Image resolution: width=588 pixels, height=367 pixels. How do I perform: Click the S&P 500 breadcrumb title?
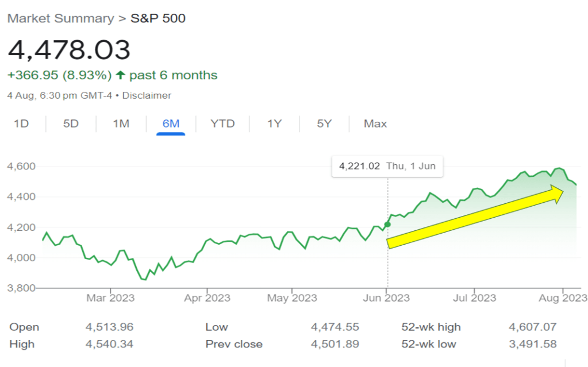click(157, 18)
